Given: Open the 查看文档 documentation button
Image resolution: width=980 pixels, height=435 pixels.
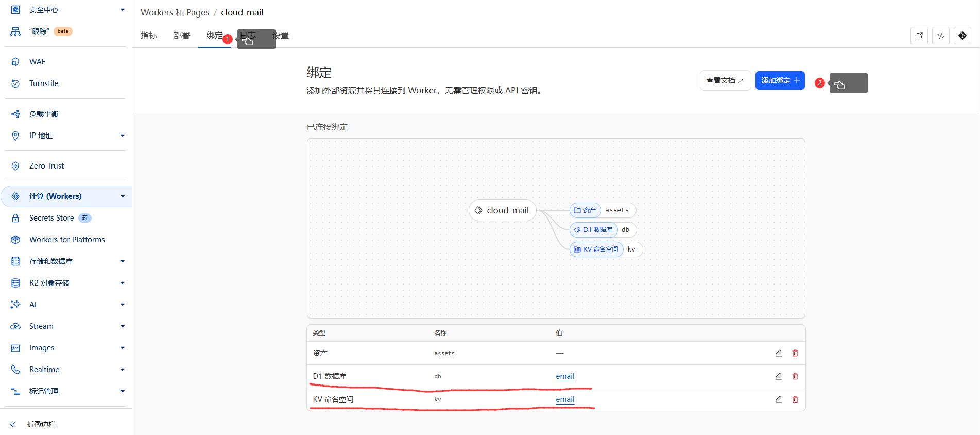Looking at the screenshot, I should pyautogui.click(x=725, y=80).
